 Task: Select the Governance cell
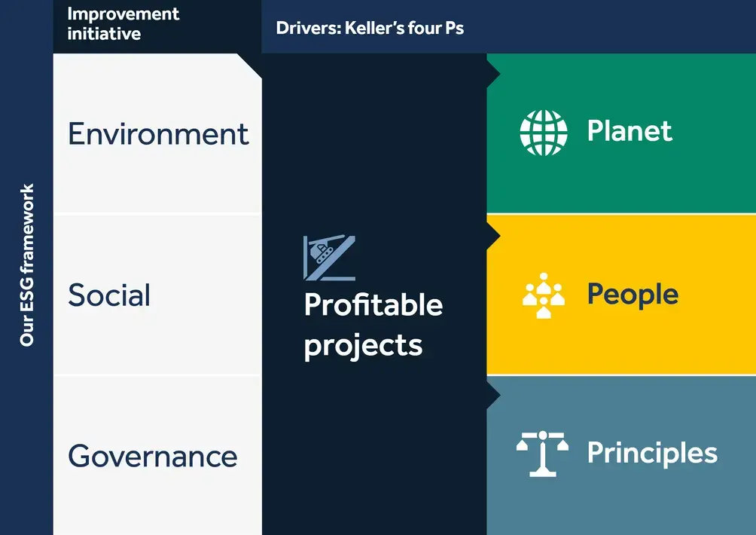click(x=157, y=455)
